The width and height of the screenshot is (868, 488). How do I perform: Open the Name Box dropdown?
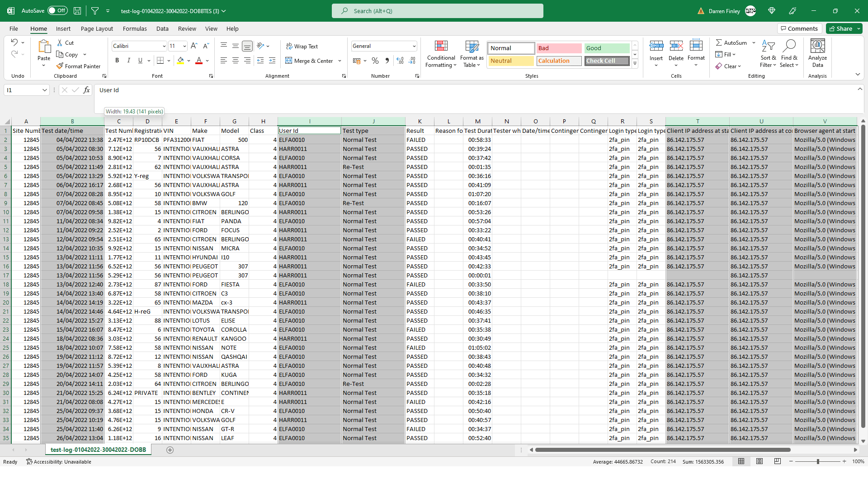[x=44, y=90]
